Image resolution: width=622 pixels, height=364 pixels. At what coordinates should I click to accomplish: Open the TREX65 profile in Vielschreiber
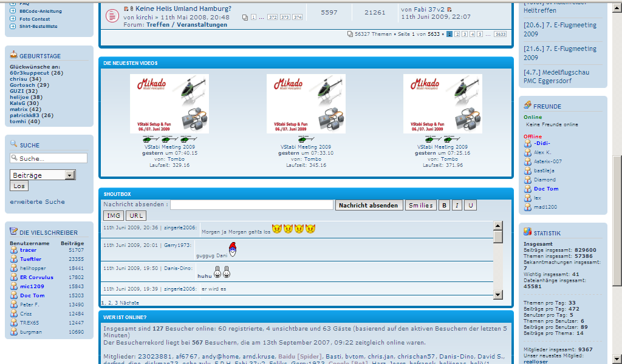(x=29, y=323)
